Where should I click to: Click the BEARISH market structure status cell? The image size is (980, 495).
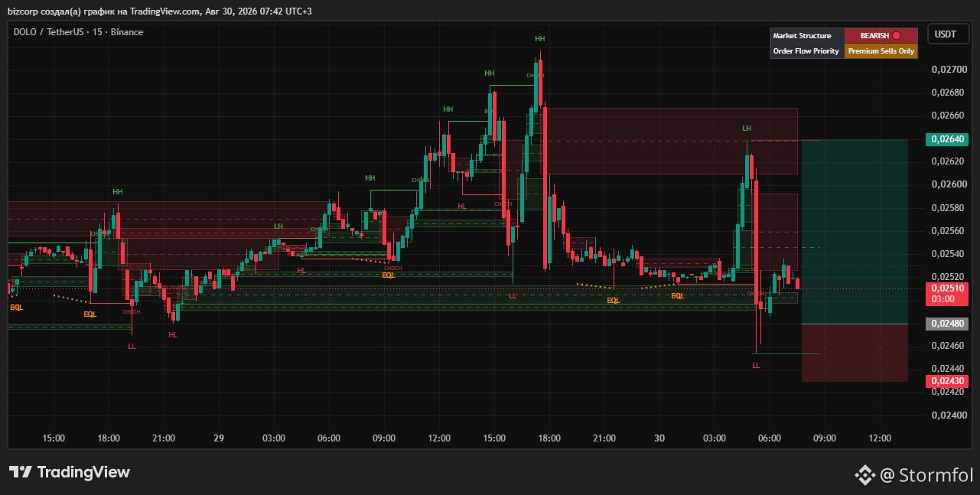pyautogui.click(x=882, y=35)
